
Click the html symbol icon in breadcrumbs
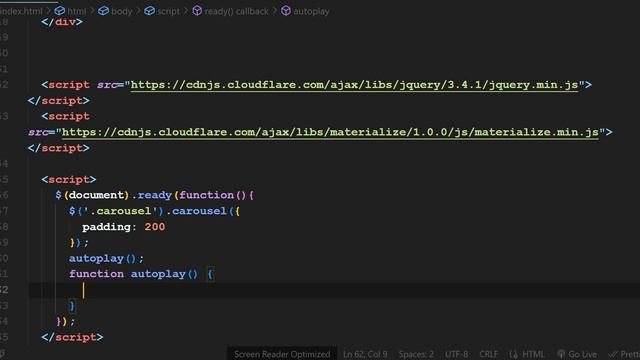[60, 11]
